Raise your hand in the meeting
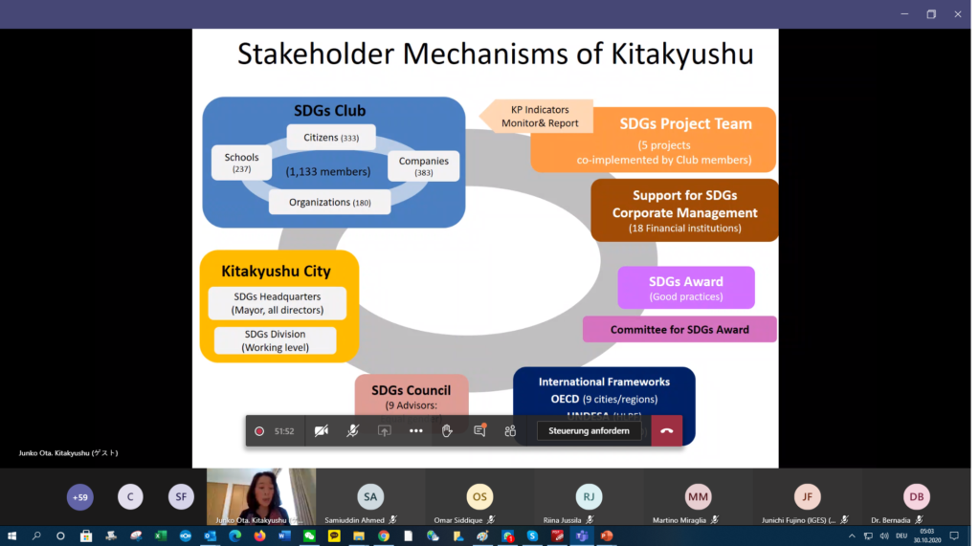Screen dimensions: 980x546 (x=447, y=431)
